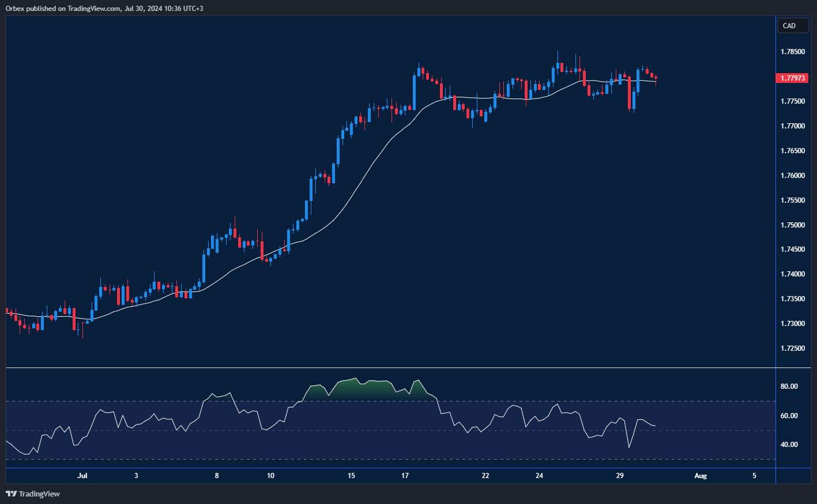Select the Aug label on time axis

click(700, 476)
